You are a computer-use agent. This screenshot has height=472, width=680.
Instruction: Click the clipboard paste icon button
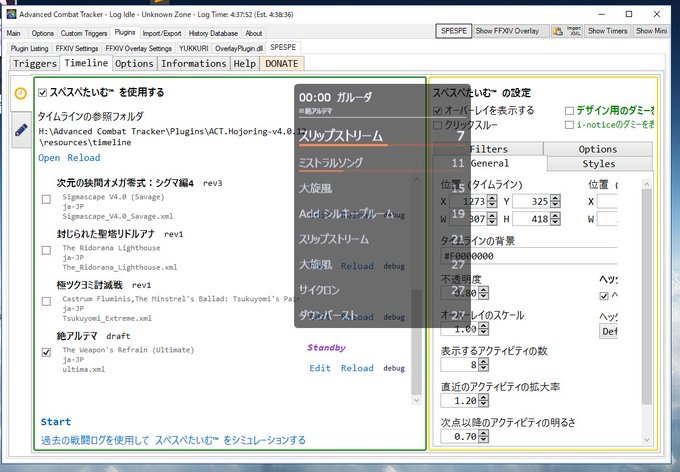coord(557,31)
